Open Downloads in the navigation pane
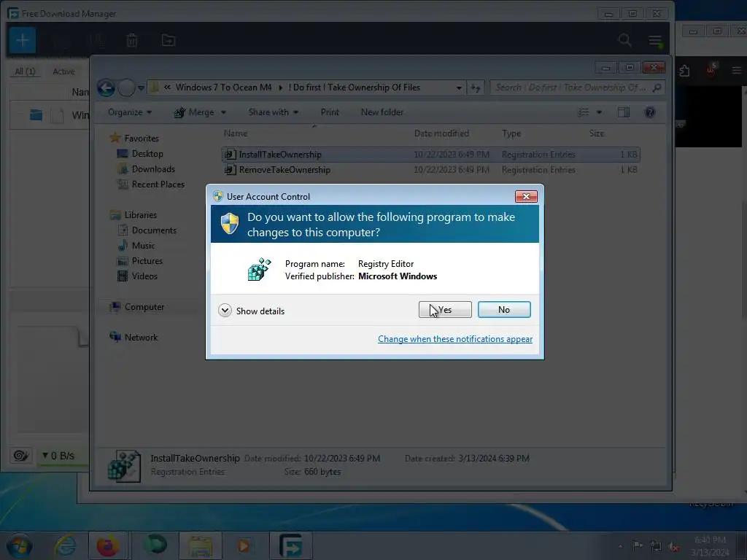Screen dimensions: 747x560 (153, 169)
